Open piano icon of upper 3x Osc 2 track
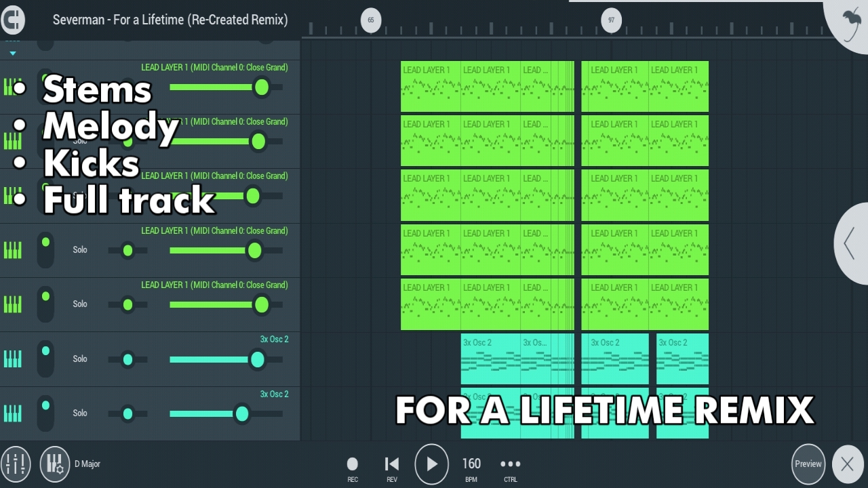This screenshot has height=488, width=868. pyautogui.click(x=12, y=359)
